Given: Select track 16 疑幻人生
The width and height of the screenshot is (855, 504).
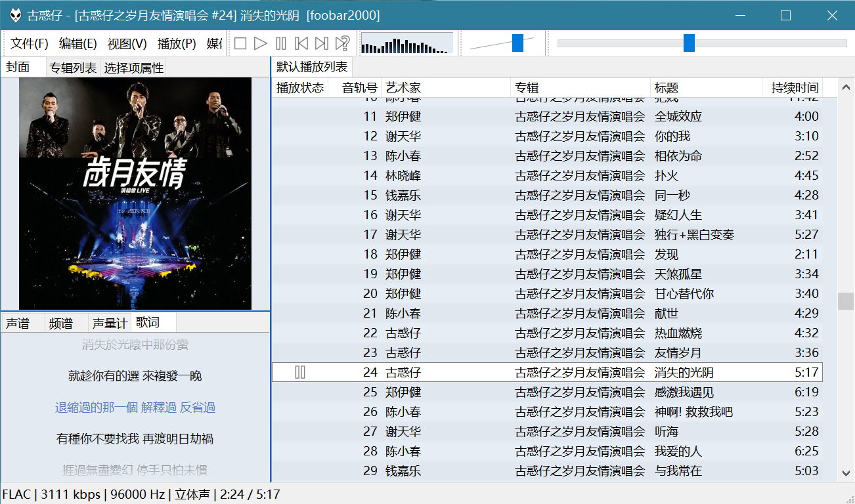Looking at the screenshot, I should [x=547, y=215].
